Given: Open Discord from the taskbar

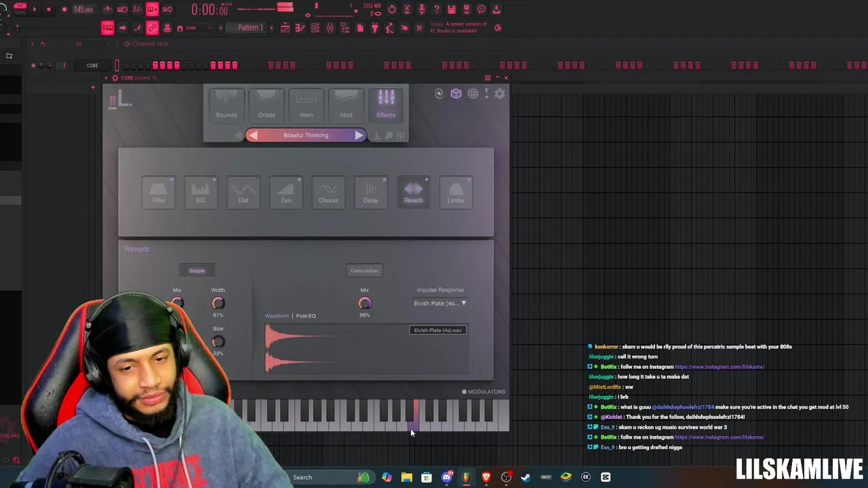Looking at the screenshot, I should coord(446,477).
